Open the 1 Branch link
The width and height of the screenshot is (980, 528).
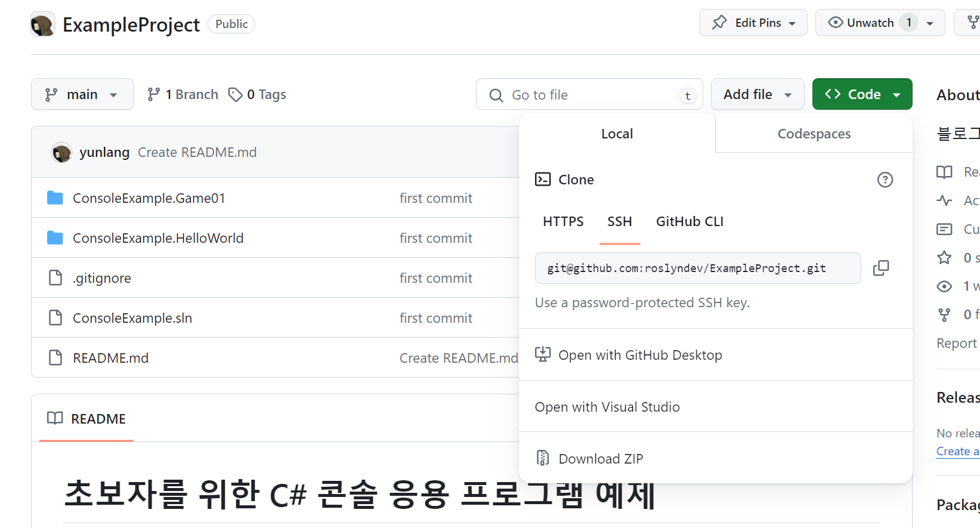[183, 94]
